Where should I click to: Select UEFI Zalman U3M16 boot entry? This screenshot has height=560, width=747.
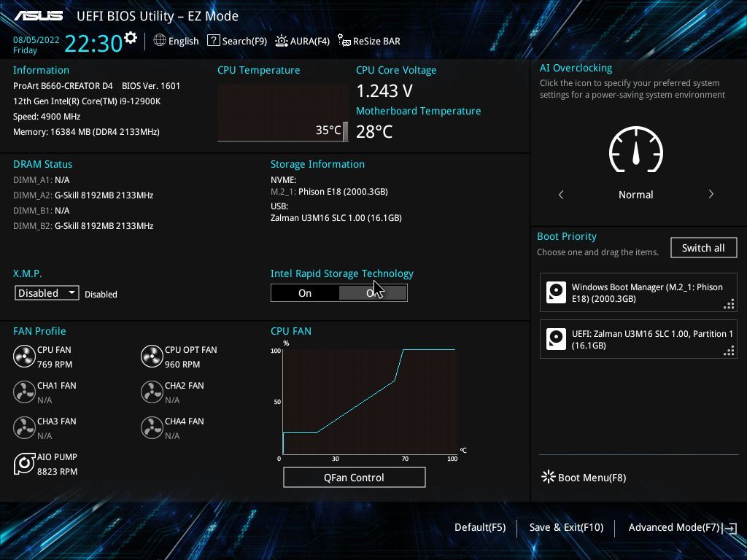pyautogui.click(x=638, y=339)
